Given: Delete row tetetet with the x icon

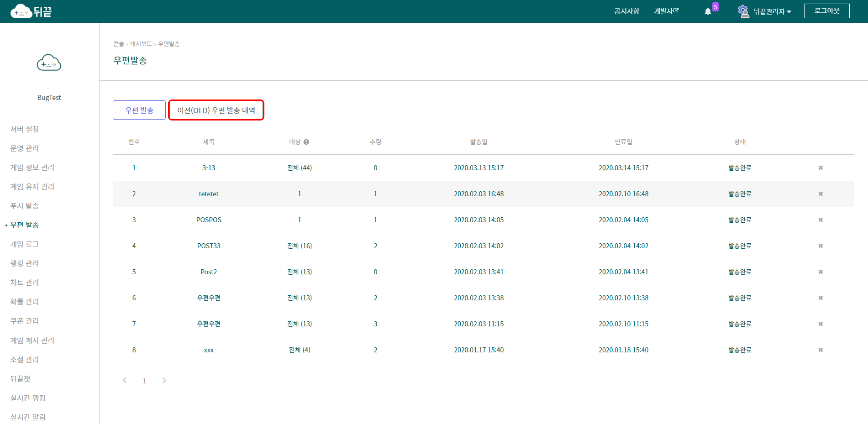Looking at the screenshot, I should coord(821,194).
